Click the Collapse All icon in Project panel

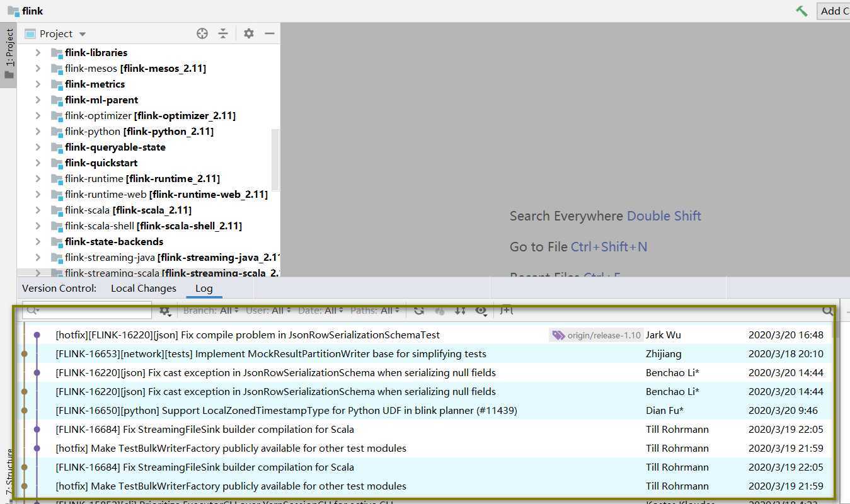click(x=223, y=33)
